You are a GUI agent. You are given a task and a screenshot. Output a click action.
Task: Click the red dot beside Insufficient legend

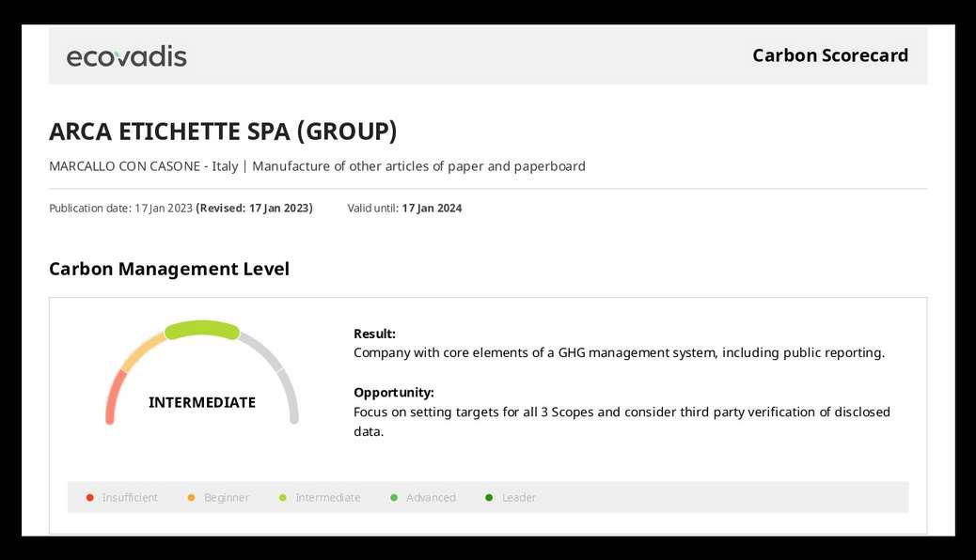(x=89, y=498)
